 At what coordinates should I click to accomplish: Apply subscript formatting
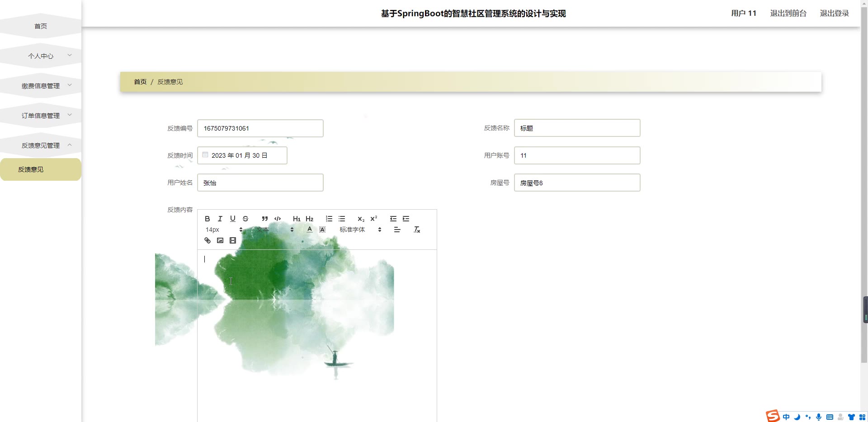click(x=361, y=219)
